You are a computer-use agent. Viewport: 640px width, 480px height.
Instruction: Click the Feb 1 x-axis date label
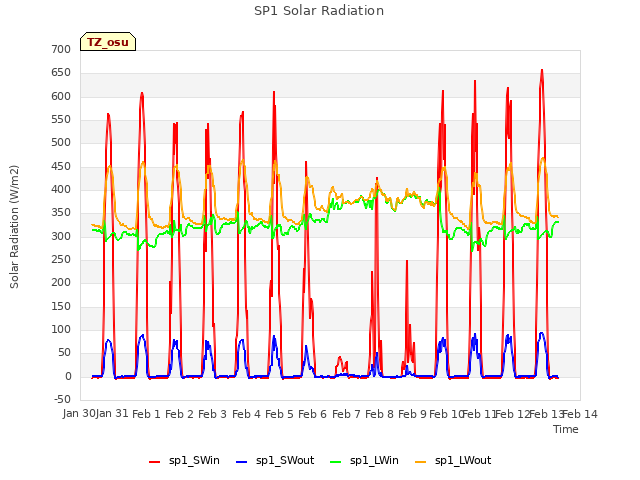[146, 414]
